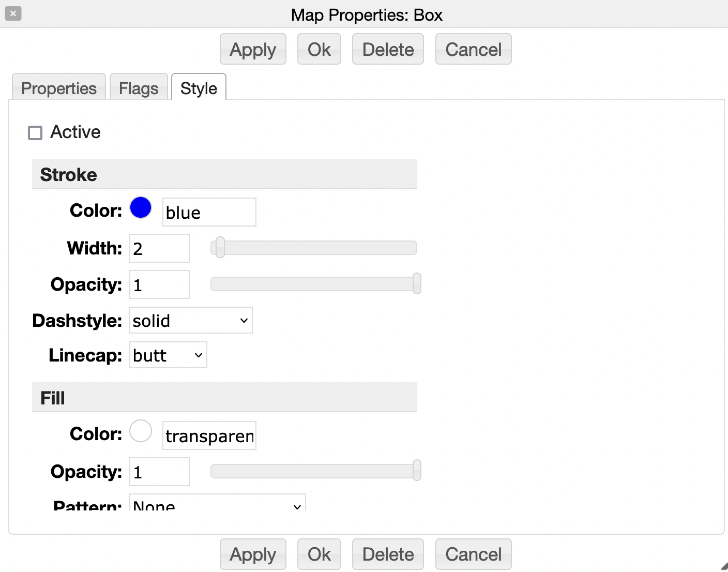Open the fill color swatch picker

[141, 431]
